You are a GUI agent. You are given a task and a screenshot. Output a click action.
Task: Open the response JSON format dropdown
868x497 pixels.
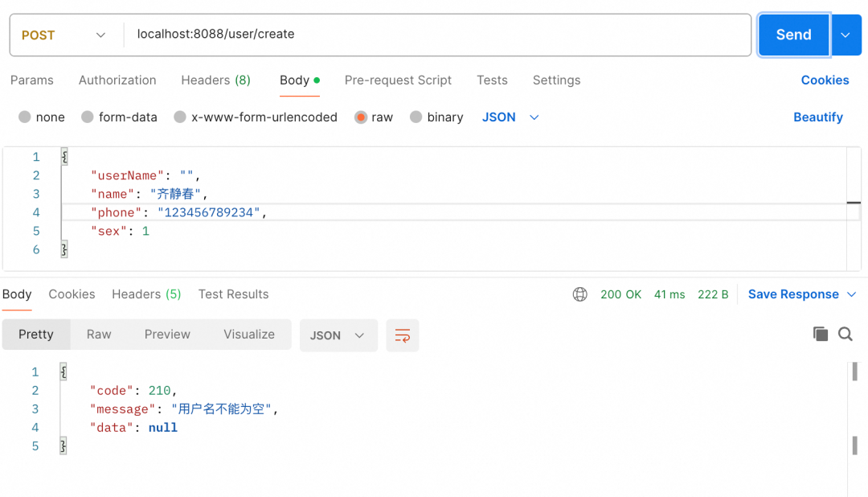click(x=338, y=335)
